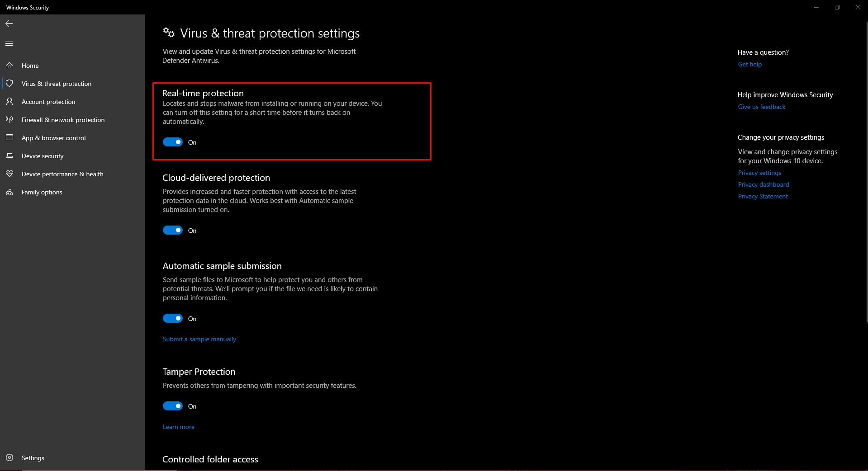
Task: Disable Cloud-delivered protection switch
Action: [173, 231]
